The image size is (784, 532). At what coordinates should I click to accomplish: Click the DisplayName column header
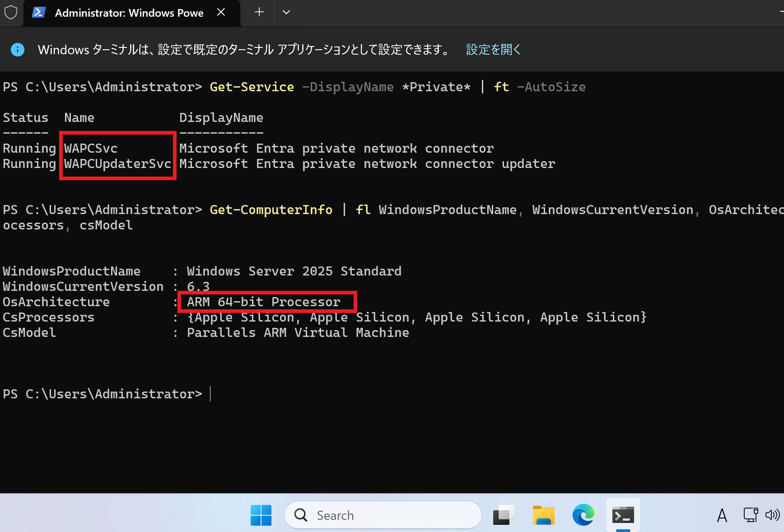(221, 118)
